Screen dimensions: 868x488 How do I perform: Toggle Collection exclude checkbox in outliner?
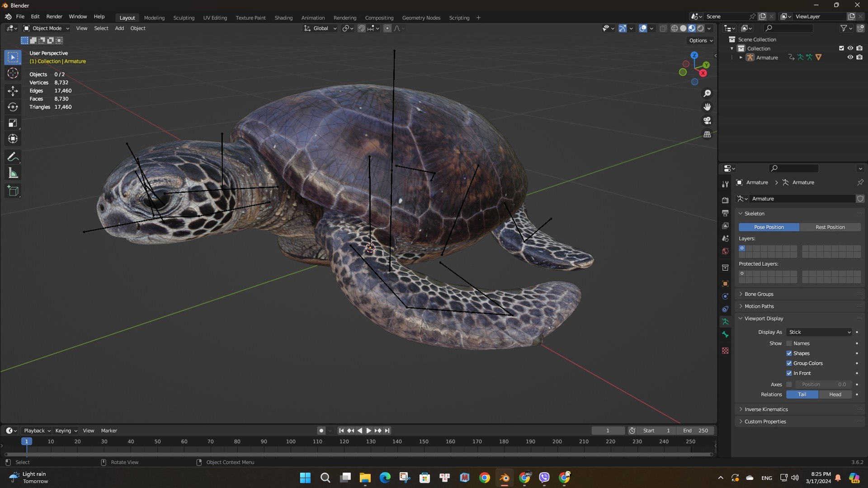pos(841,48)
